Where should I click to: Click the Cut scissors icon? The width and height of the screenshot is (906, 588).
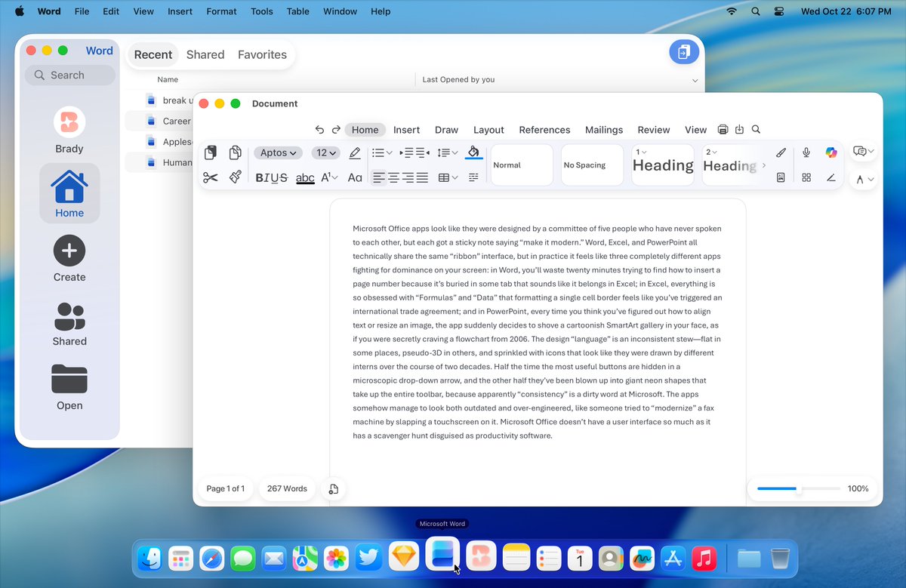pyautogui.click(x=211, y=177)
